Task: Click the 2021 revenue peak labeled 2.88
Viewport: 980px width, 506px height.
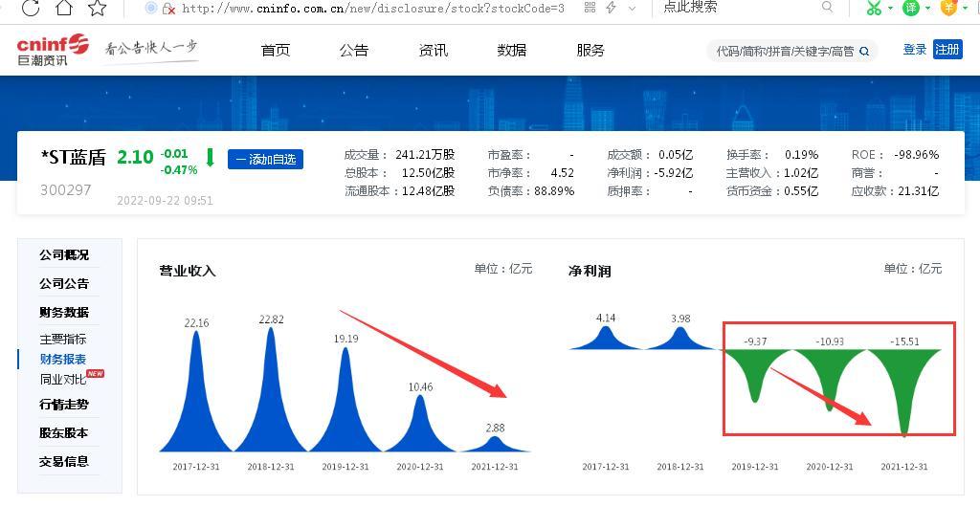Action: tap(495, 444)
